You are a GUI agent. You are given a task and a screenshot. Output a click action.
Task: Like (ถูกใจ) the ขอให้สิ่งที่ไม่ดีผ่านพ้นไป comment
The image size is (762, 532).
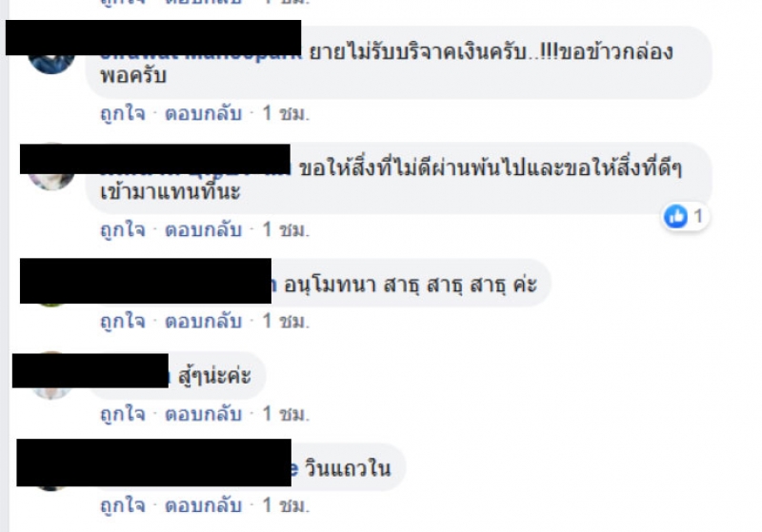(123, 229)
